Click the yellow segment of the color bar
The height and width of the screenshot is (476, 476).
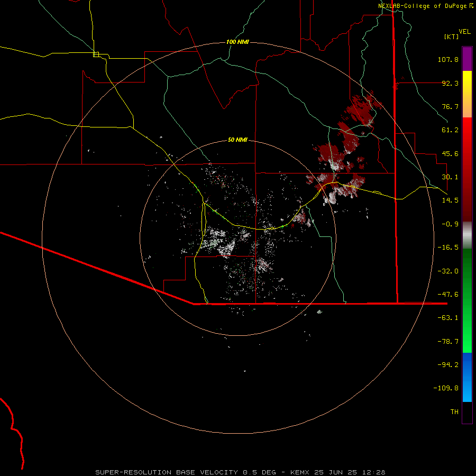467,94
